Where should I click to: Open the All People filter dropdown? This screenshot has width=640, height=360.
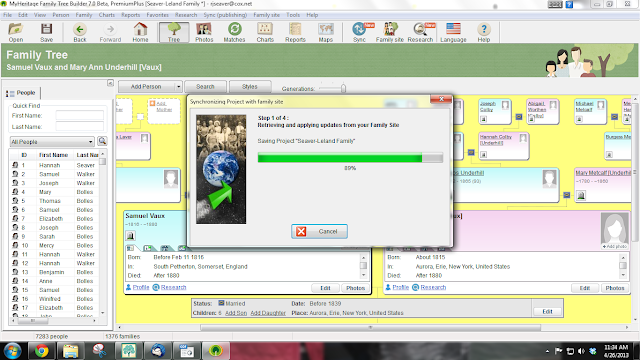point(52,142)
